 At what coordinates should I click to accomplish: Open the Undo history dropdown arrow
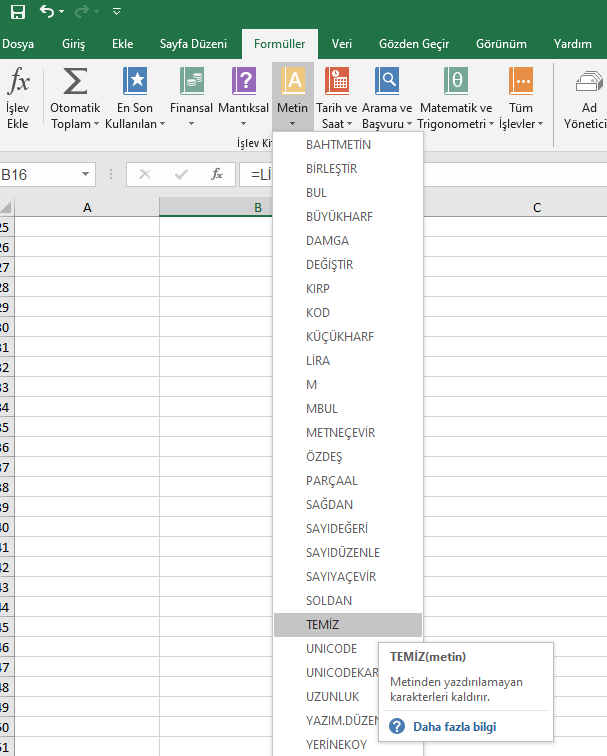click(61, 11)
